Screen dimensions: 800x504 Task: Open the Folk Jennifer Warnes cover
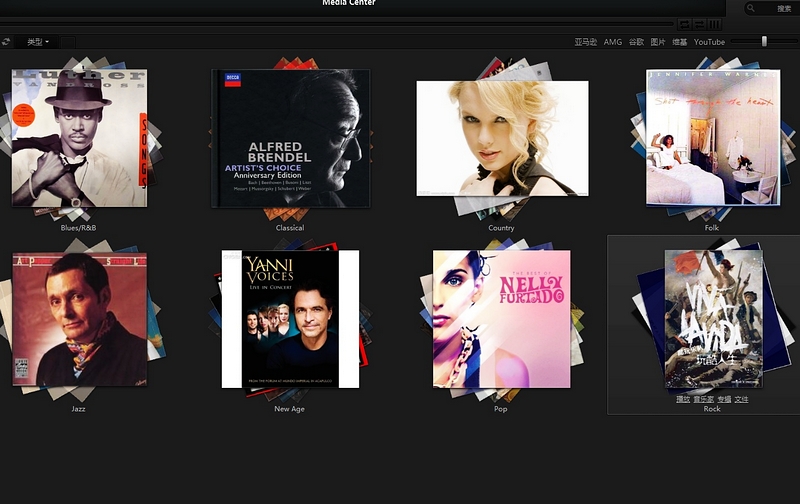(x=713, y=138)
